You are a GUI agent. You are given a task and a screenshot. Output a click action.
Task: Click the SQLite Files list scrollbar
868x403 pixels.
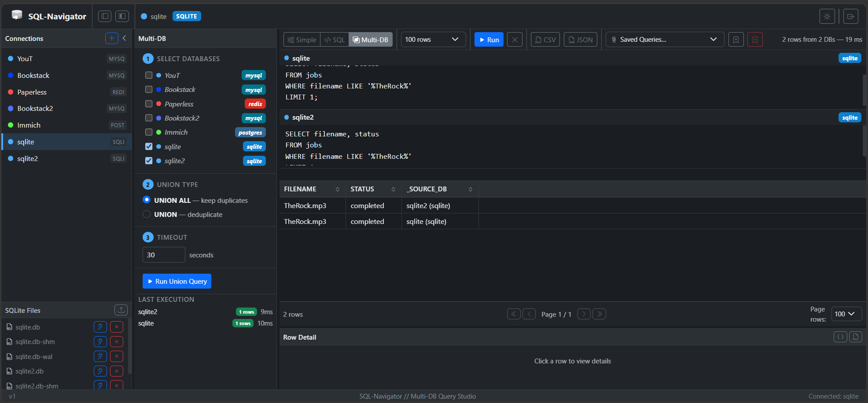[x=129, y=346]
